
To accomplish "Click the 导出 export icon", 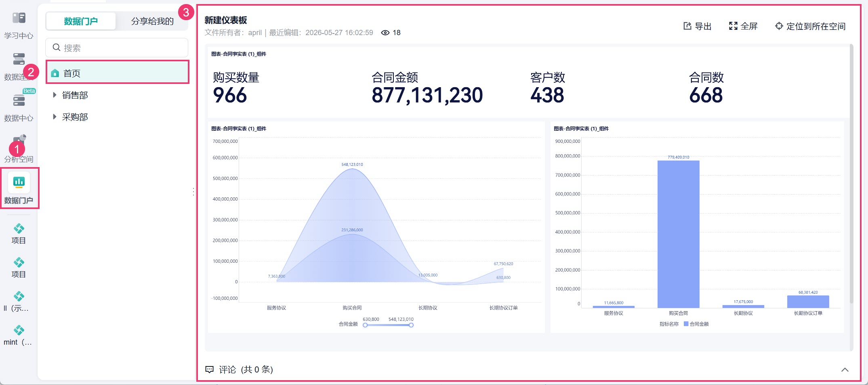I will pyautogui.click(x=687, y=26).
